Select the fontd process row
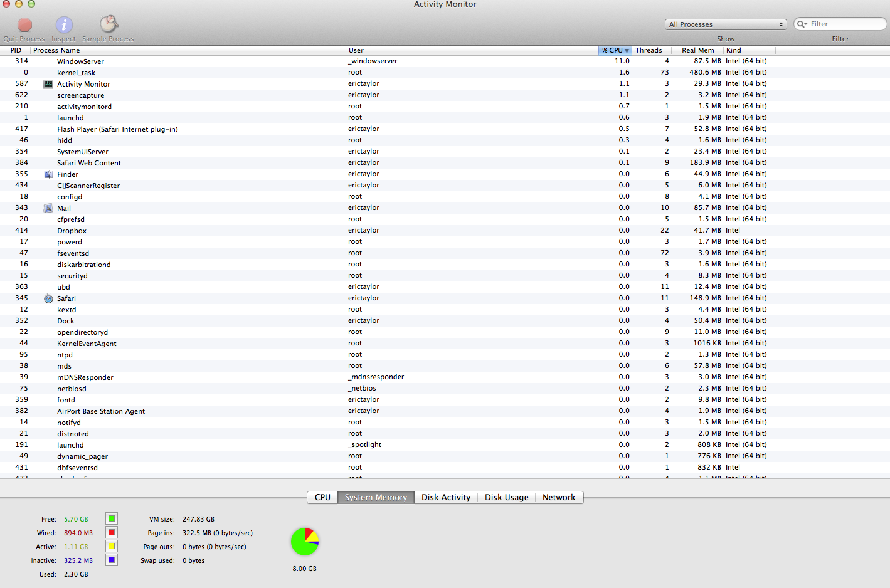Viewport: 890px width, 588px height. [445, 400]
